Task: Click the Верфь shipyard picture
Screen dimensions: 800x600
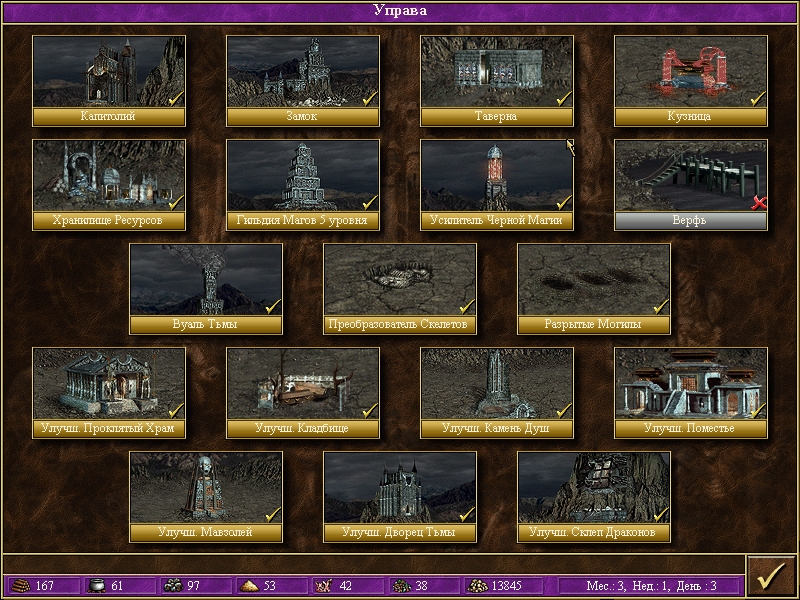Action: pyautogui.click(x=691, y=176)
